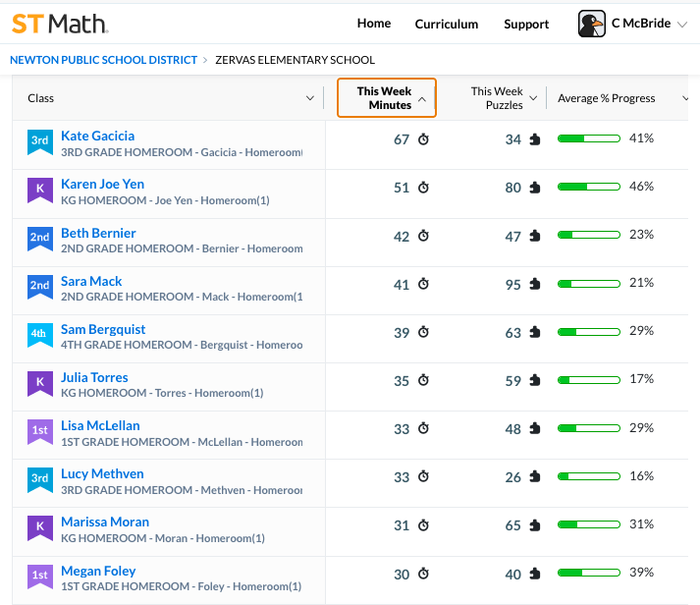This screenshot has height=605, width=700.
Task: Open Julia Torres's class
Action: (x=94, y=378)
